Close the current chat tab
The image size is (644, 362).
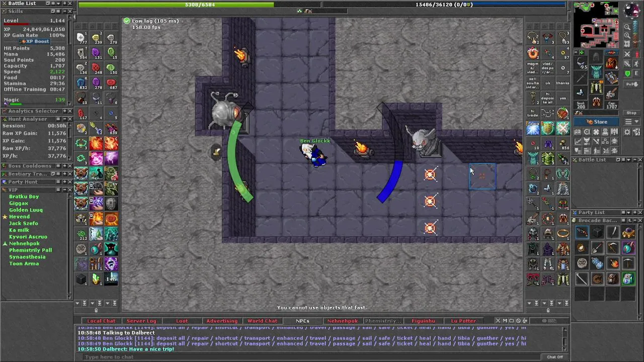click(498, 321)
